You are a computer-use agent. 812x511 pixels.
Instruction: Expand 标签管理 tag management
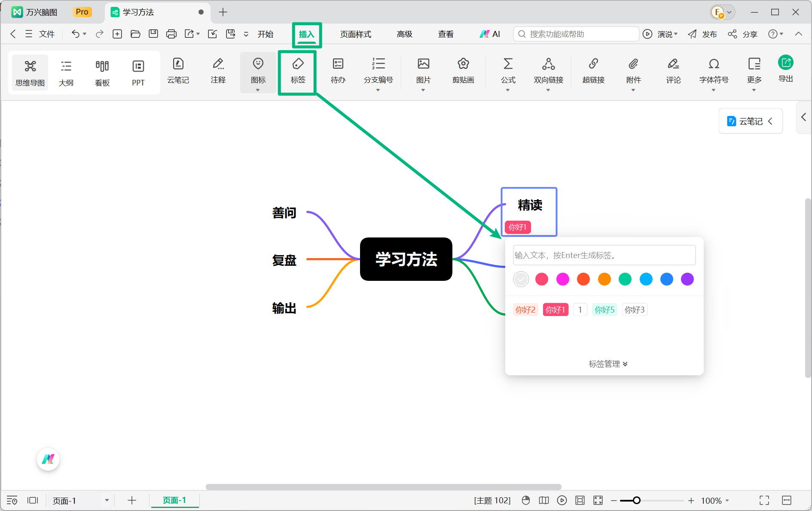pyautogui.click(x=608, y=364)
